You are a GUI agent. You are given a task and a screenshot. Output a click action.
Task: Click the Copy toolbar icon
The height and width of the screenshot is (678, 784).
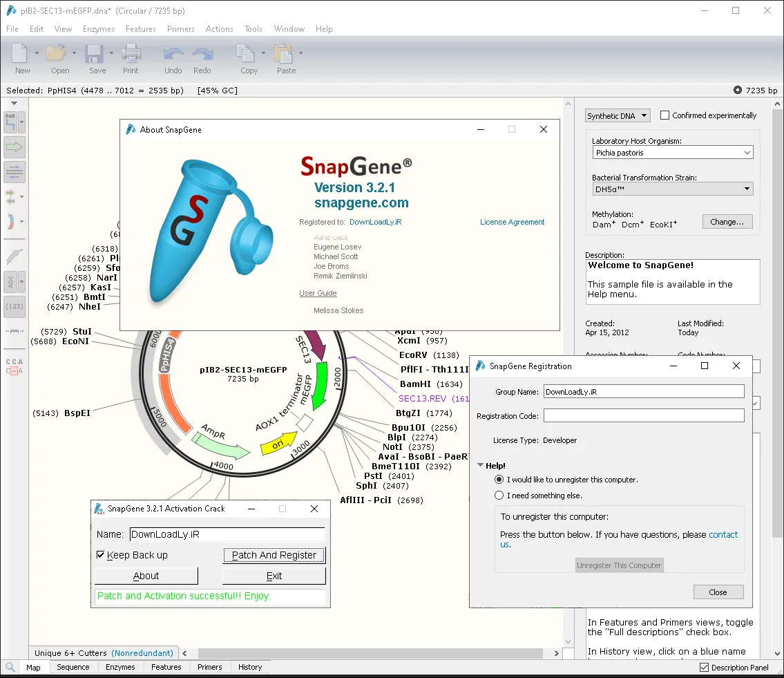point(246,53)
